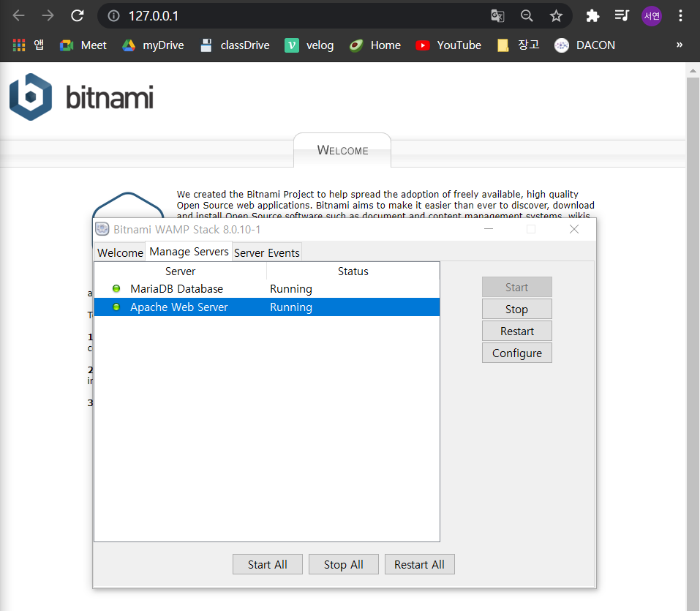This screenshot has height=611, width=700.
Task: Click the page reload icon
Action: click(x=77, y=15)
